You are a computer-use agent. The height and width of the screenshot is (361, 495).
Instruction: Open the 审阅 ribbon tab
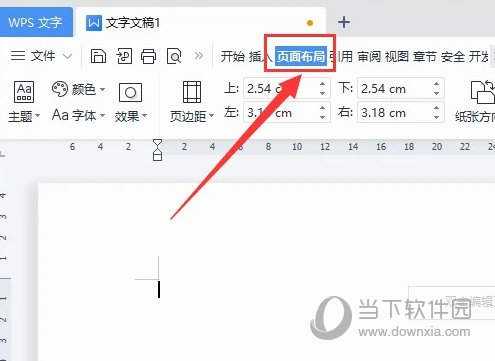(369, 56)
